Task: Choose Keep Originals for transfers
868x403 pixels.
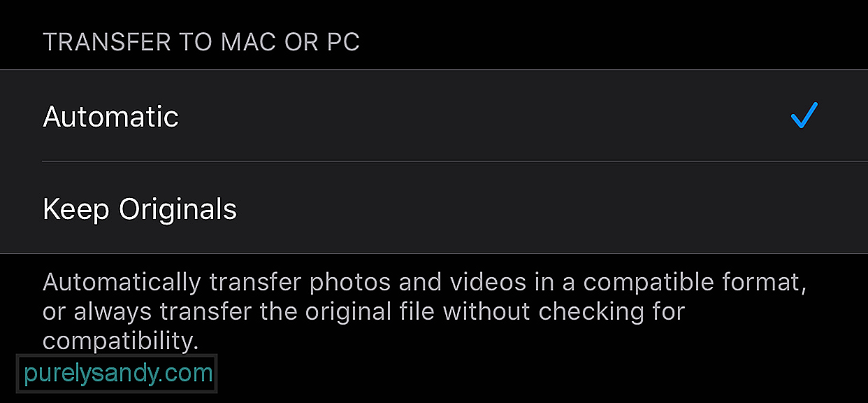Action: [434, 208]
